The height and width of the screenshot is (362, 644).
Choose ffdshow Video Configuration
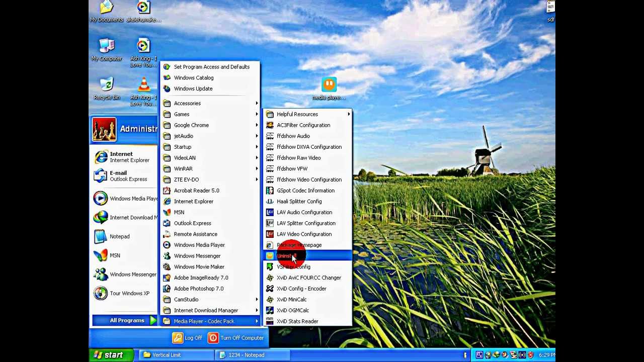tap(308, 179)
